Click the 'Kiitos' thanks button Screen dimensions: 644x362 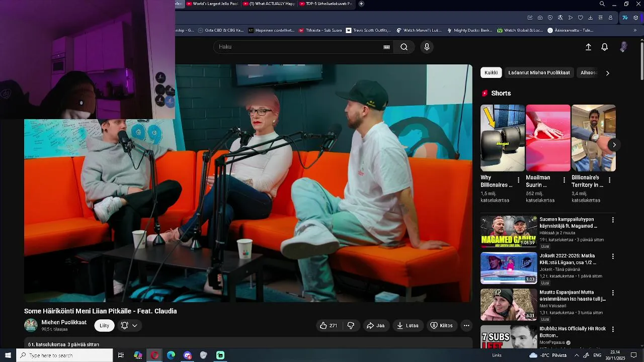pos(441,325)
